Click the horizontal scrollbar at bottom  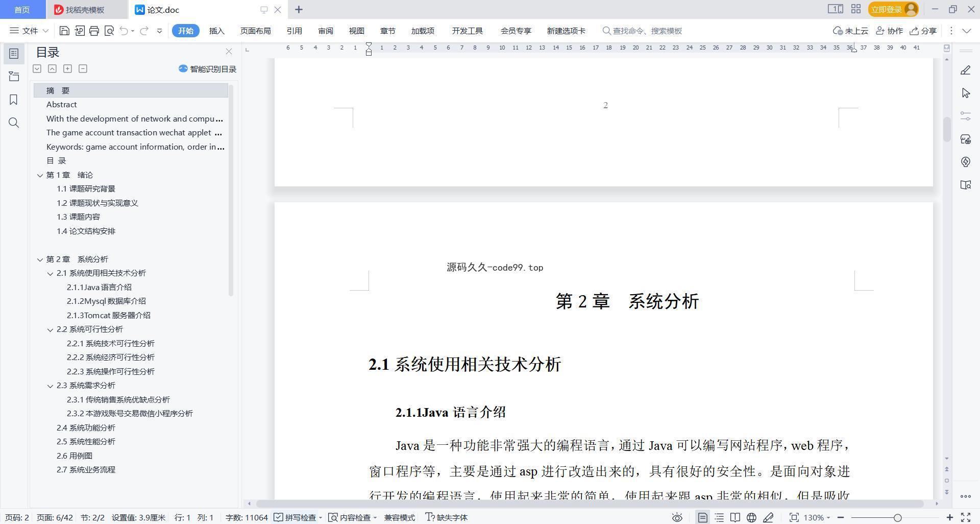[x=590, y=504]
